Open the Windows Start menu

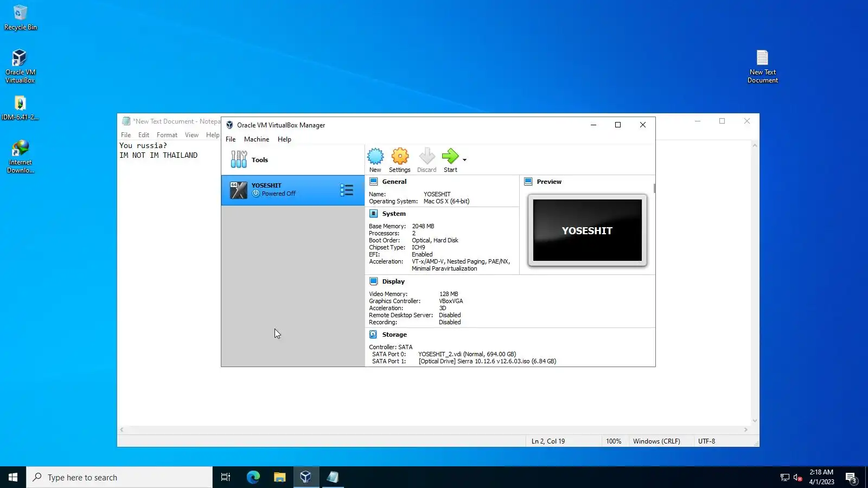pos(13,477)
